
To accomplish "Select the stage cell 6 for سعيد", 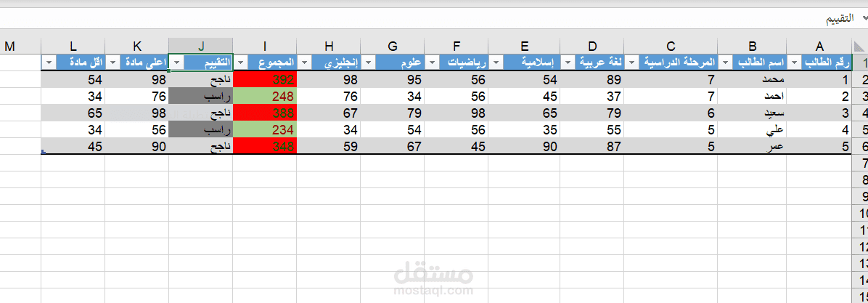I will point(671,113).
